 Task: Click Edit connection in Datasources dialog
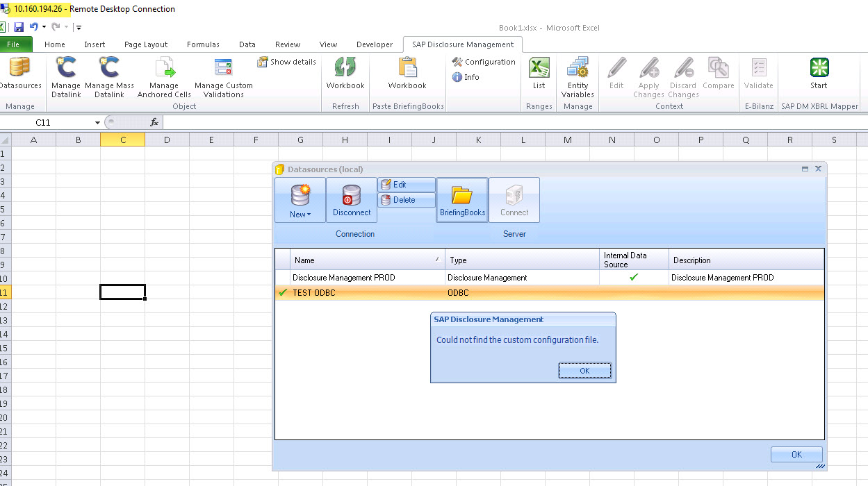pos(407,185)
